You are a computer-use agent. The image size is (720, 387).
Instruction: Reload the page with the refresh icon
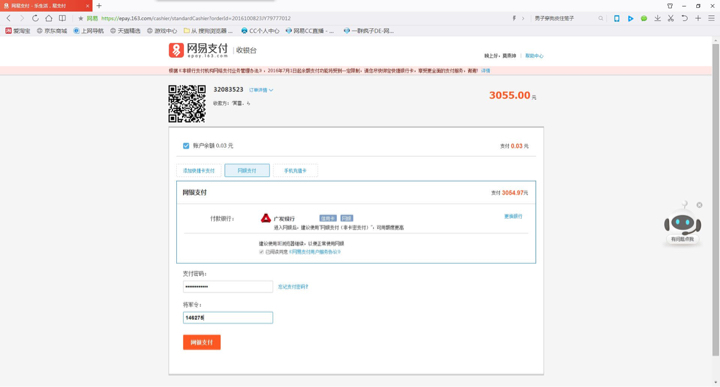(35, 18)
